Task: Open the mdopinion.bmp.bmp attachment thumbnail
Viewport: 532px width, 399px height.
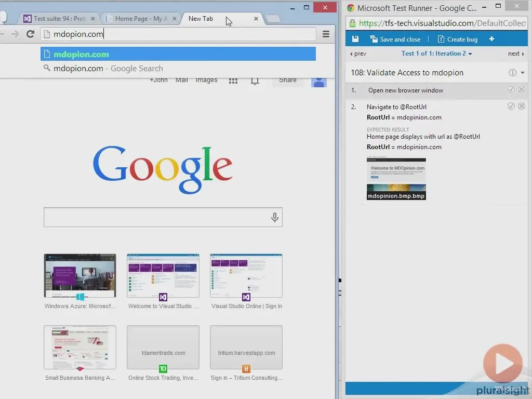Action: pos(396,178)
